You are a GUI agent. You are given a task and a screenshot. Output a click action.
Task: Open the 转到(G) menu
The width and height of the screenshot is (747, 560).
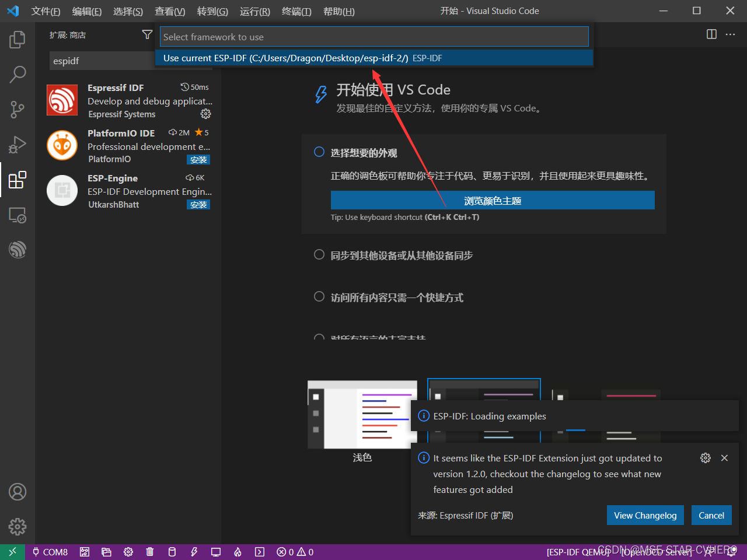(212, 11)
